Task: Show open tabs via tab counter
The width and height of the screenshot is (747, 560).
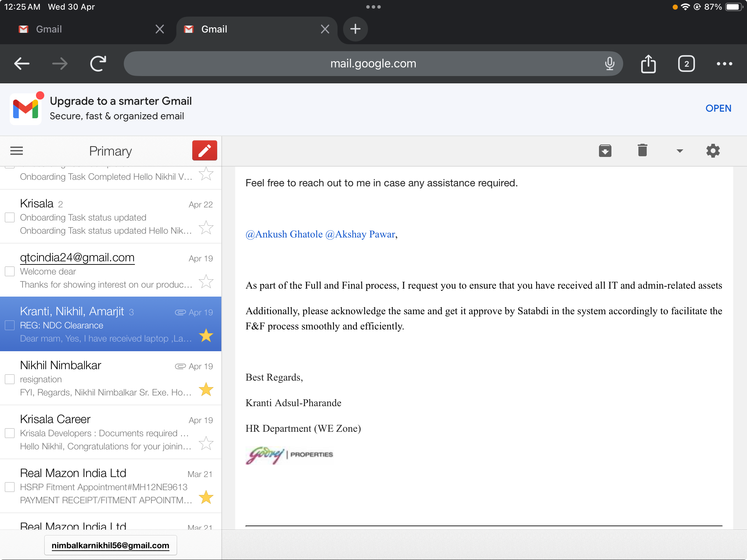Action: pos(686,64)
